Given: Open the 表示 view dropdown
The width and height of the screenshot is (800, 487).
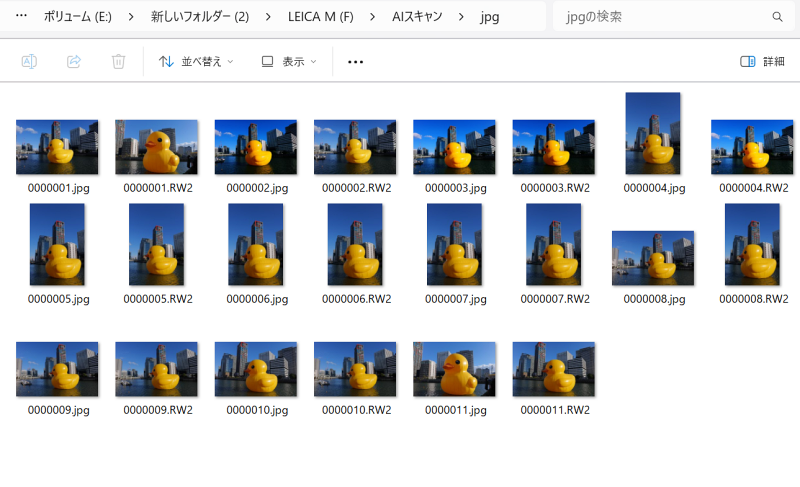Looking at the screenshot, I should (289, 62).
